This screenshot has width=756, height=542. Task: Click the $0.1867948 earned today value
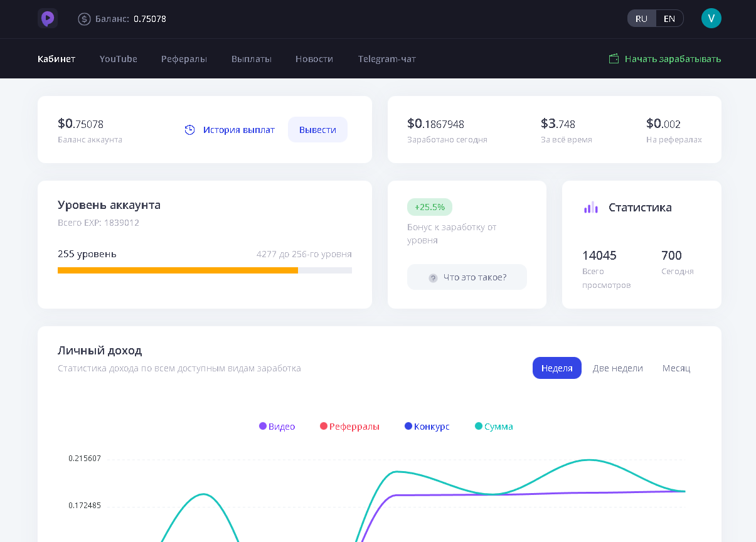pos(435,124)
